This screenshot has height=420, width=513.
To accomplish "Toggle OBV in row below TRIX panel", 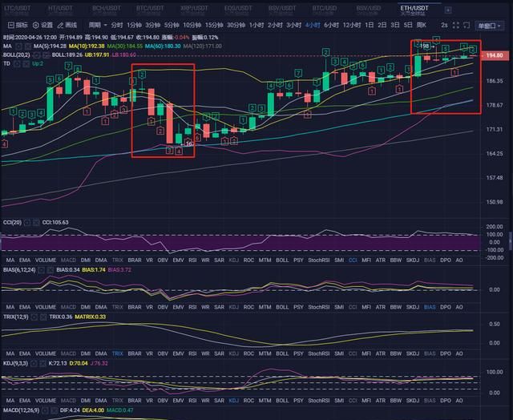I will (x=163, y=354).
